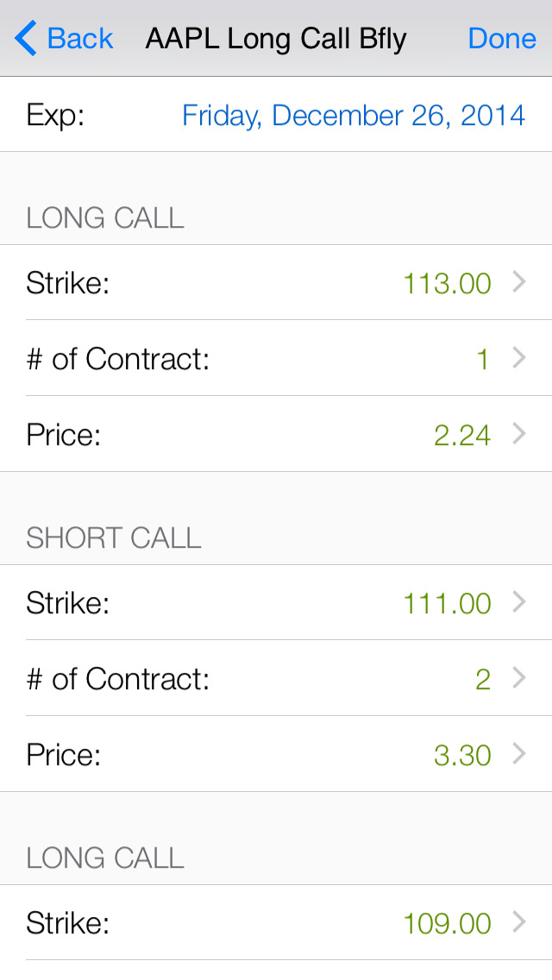
Task: Select the short call contract count 2
Action: pyautogui.click(x=482, y=679)
